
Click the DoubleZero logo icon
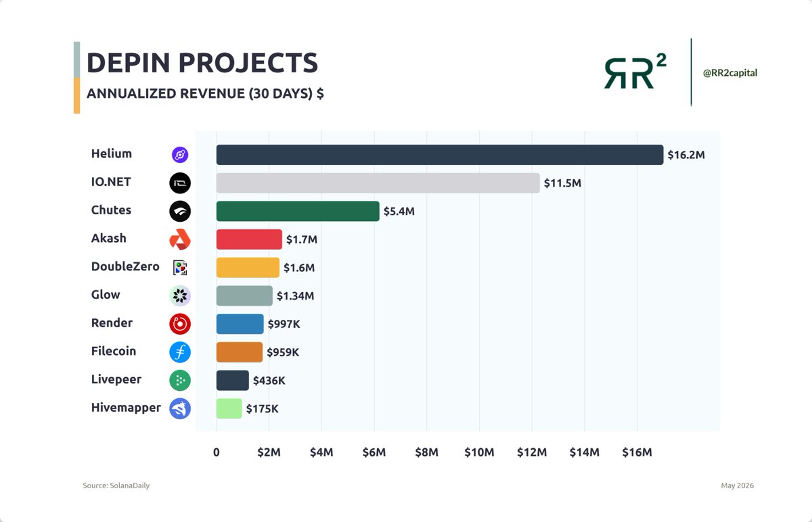pos(180,268)
